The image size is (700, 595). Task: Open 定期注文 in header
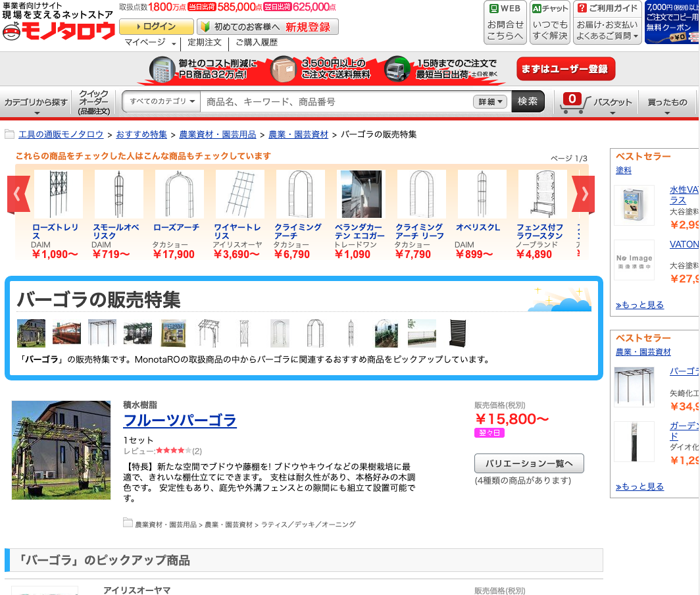click(x=205, y=42)
